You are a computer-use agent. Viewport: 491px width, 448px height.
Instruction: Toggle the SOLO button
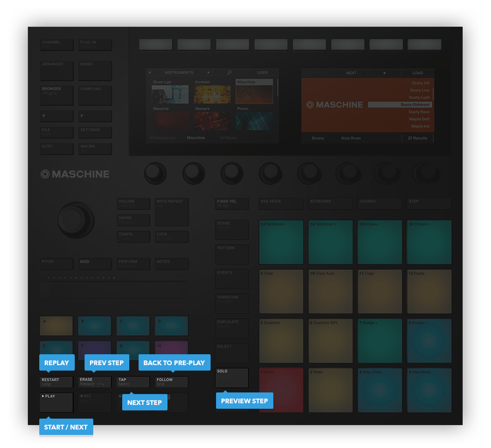232,378
